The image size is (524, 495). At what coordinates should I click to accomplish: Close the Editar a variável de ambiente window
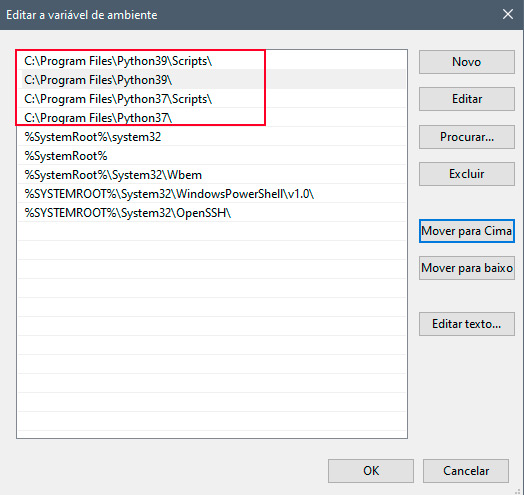point(508,14)
